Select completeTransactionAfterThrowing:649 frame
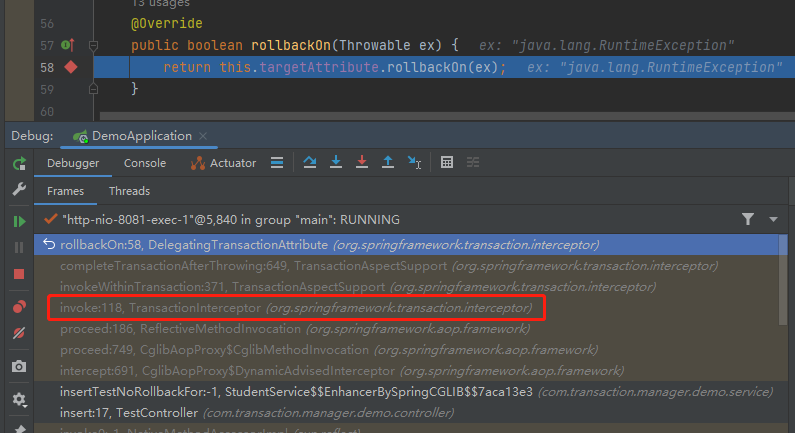The height and width of the screenshot is (433, 795). point(407,266)
